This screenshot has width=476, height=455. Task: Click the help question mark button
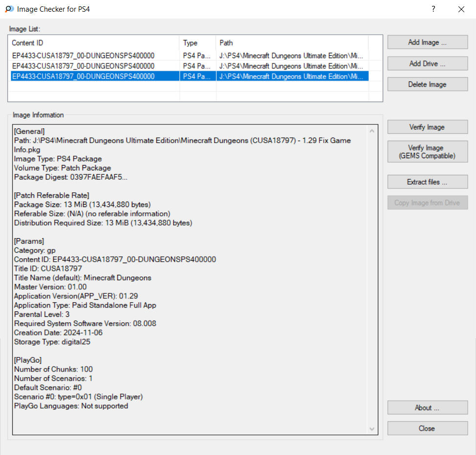tap(434, 9)
